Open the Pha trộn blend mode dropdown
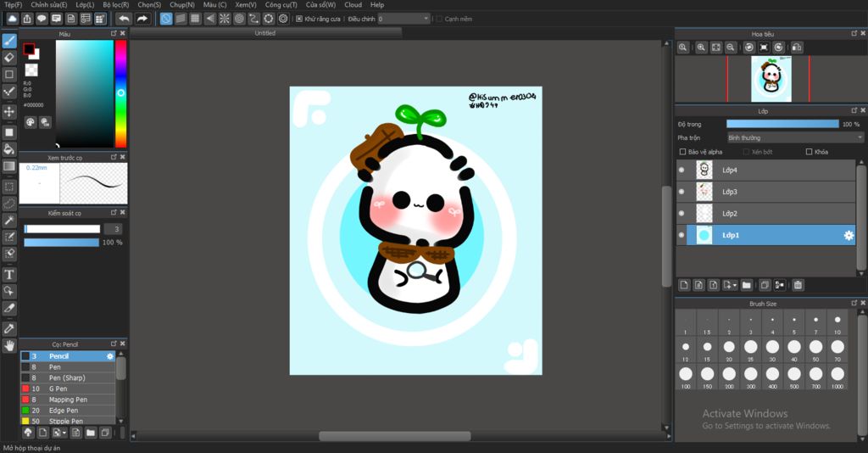The height and width of the screenshot is (453, 868). 795,138
